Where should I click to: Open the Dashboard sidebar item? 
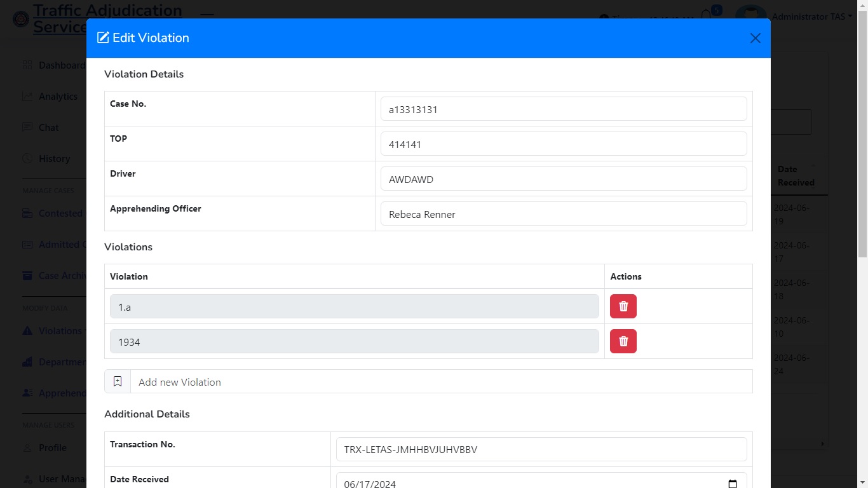click(60, 65)
